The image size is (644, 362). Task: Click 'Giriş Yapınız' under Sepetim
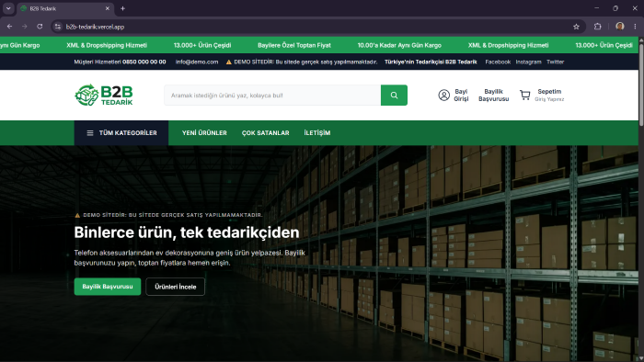point(549,99)
